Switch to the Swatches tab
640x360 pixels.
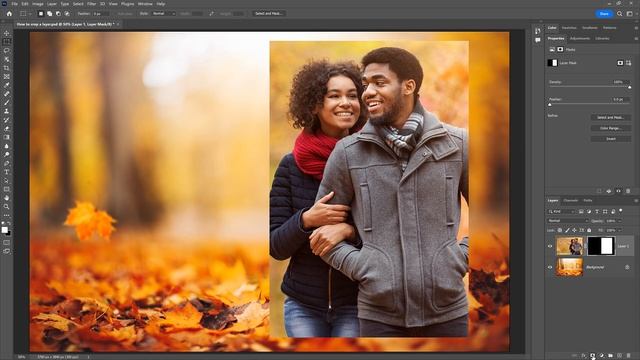569,28
